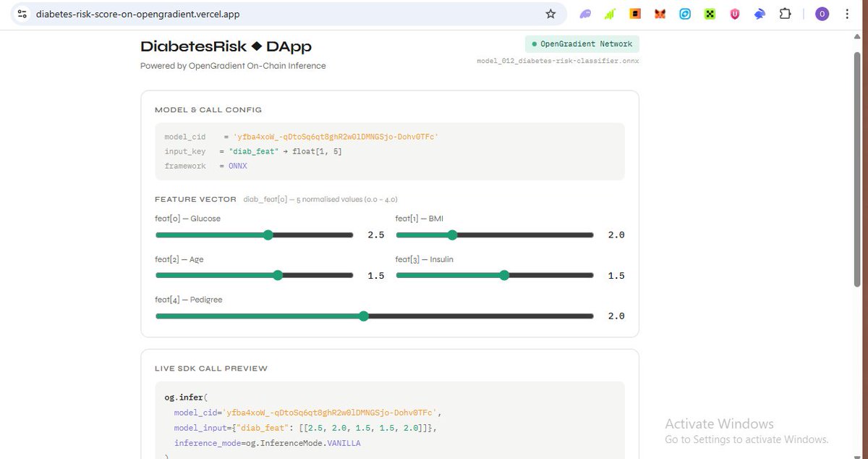Screen dimensions: 868x459
Task: Click the og.infer( line in the preview
Action: (185, 397)
